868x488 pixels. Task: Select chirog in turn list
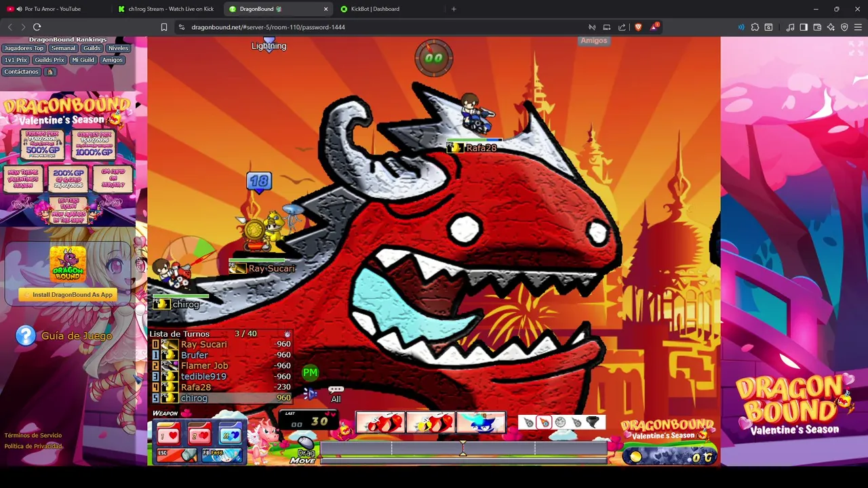click(220, 398)
